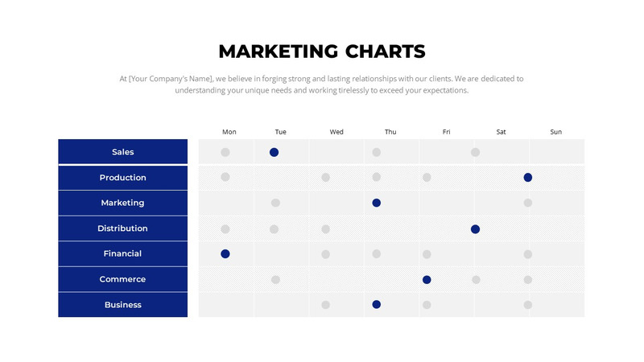Select the Financial row label
Screen dimensions: 644x362
tap(123, 253)
